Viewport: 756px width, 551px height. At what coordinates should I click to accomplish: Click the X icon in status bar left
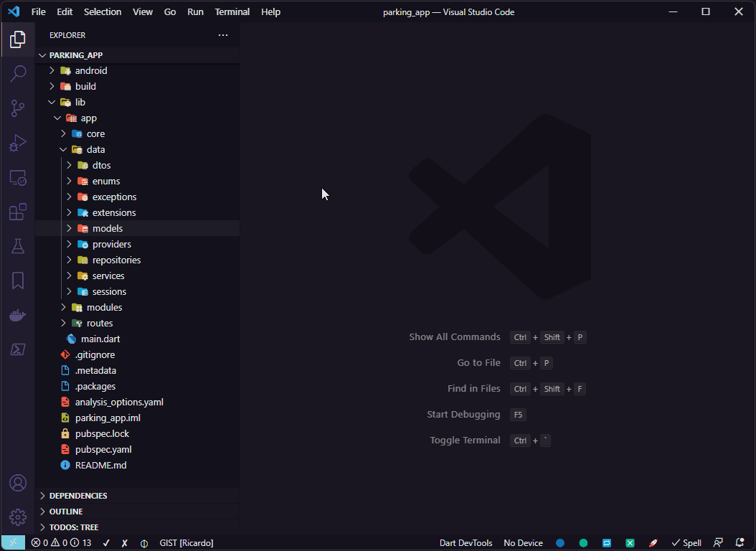click(x=124, y=543)
